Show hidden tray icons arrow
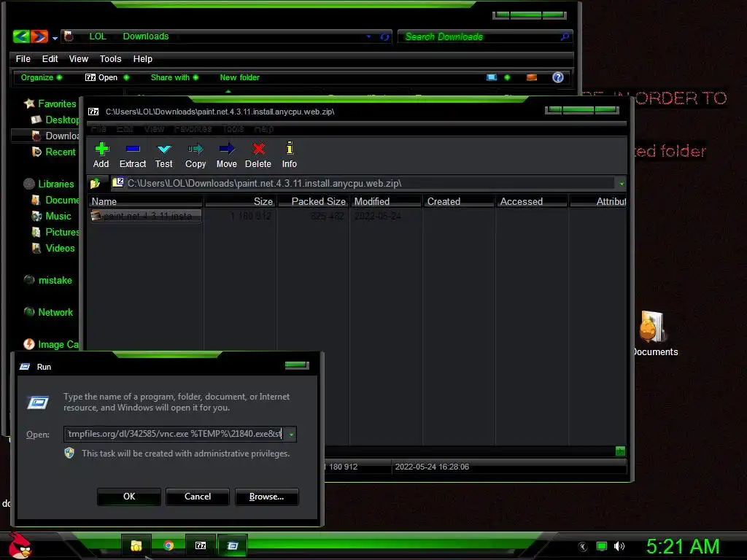Image resolution: width=747 pixels, height=560 pixels. tap(583, 547)
